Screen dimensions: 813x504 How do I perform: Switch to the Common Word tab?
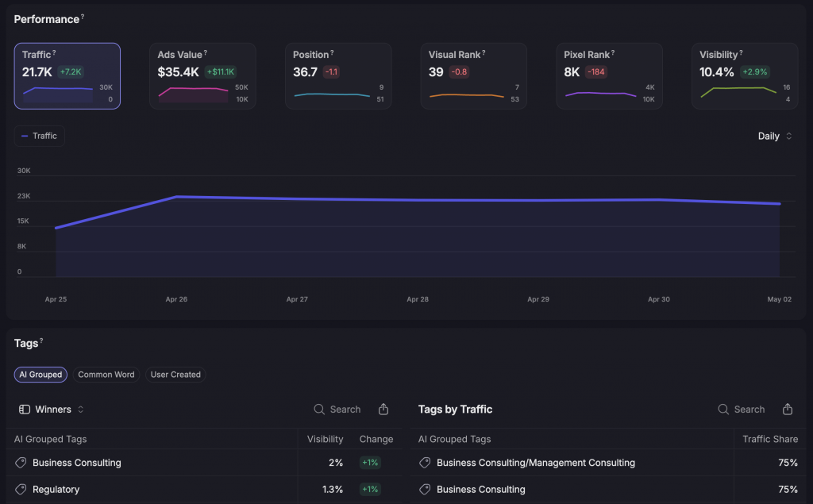pyautogui.click(x=106, y=375)
